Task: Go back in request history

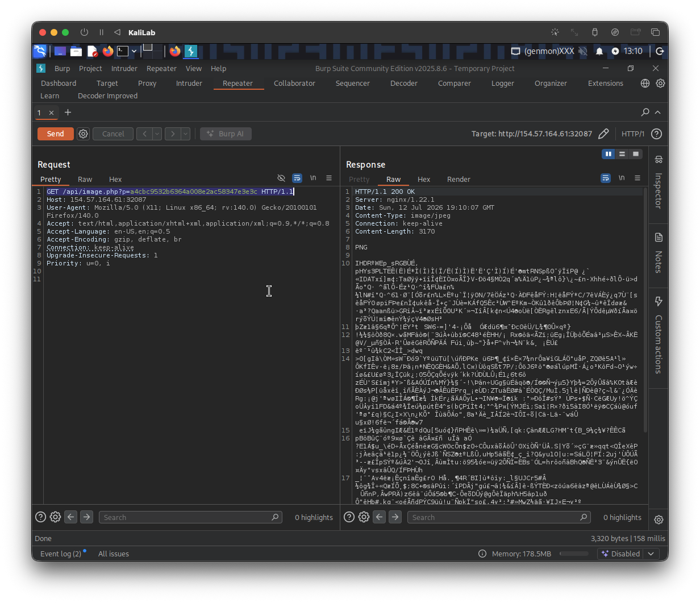Action: tap(144, 134)
